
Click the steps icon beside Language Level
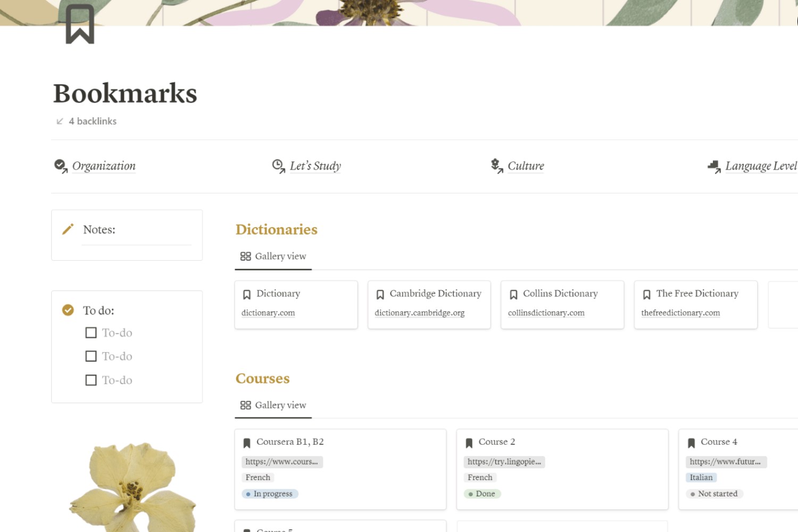[713, 165]
